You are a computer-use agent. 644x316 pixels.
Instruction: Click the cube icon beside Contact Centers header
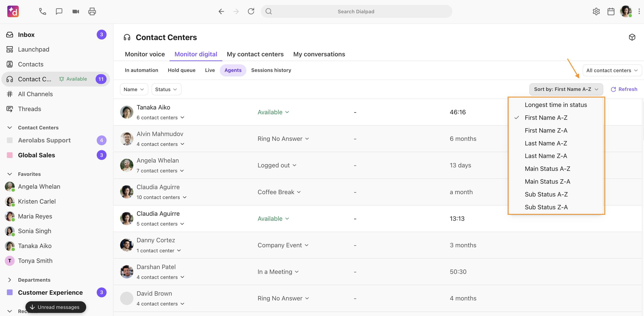[632, 37]
